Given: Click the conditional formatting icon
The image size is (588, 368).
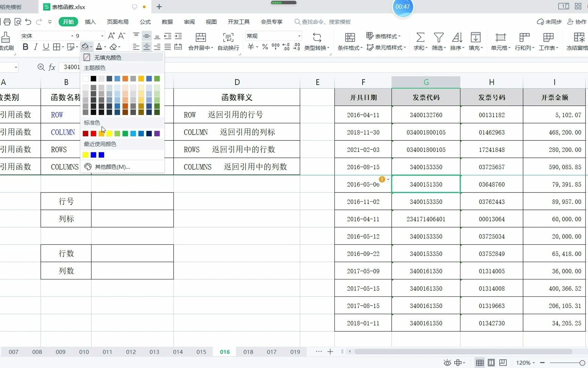Looking at the screenshot, I should (x=350, y=37).
